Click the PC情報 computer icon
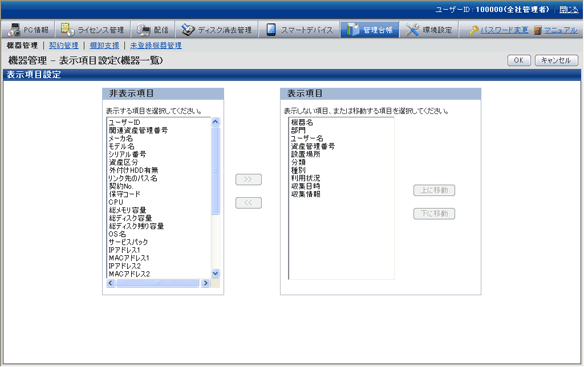This screenshot has height=367, width=584. (x=14, y=29)
